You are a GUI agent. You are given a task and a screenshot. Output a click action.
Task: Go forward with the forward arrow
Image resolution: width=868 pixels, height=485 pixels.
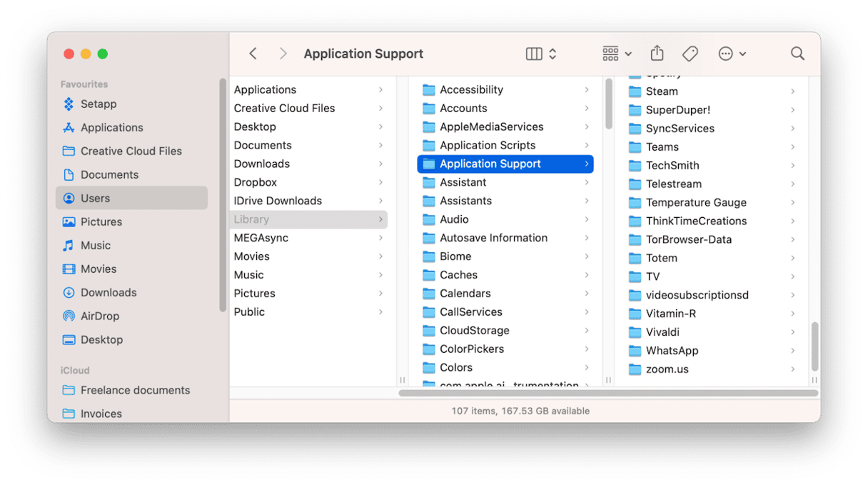[283, 54]
